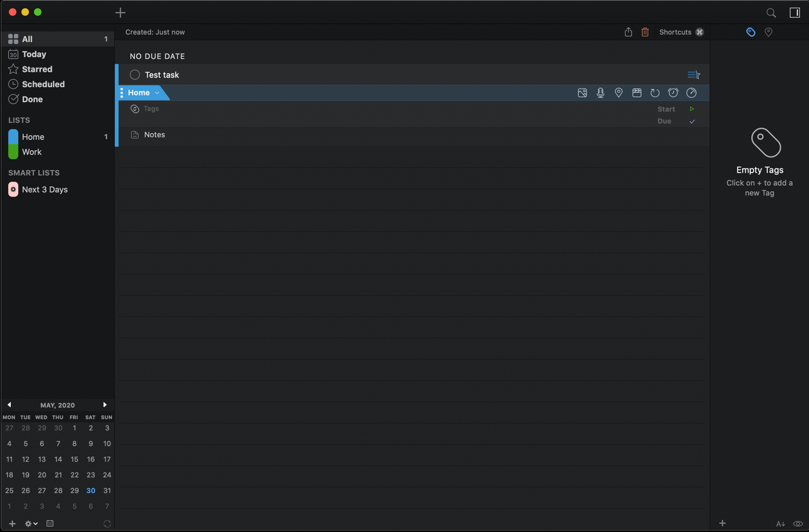
Task: Share the task via share icon
Action: [628, 32]
